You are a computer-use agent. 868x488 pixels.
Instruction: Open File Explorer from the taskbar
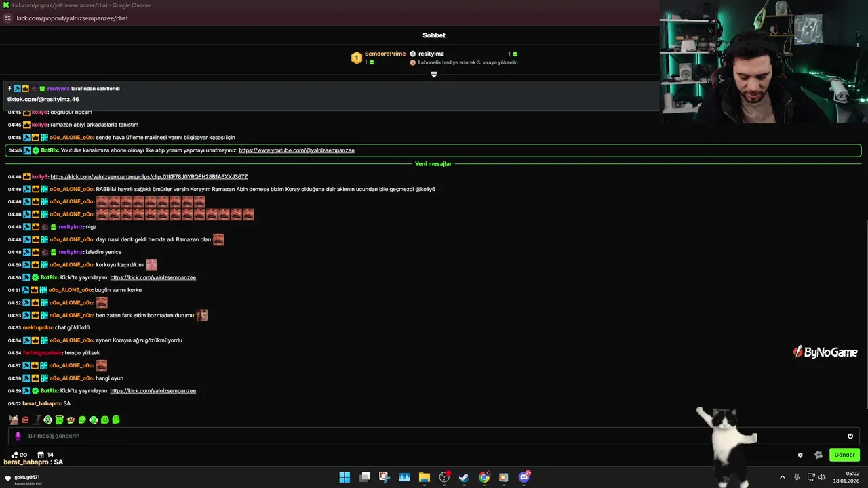click(x=425, y=477)
